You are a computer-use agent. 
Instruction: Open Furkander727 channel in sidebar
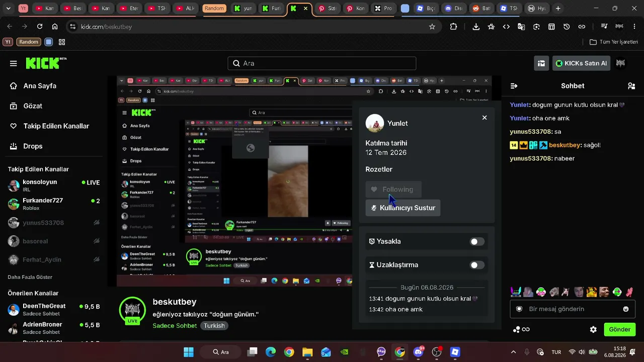[x=53, y=204]
